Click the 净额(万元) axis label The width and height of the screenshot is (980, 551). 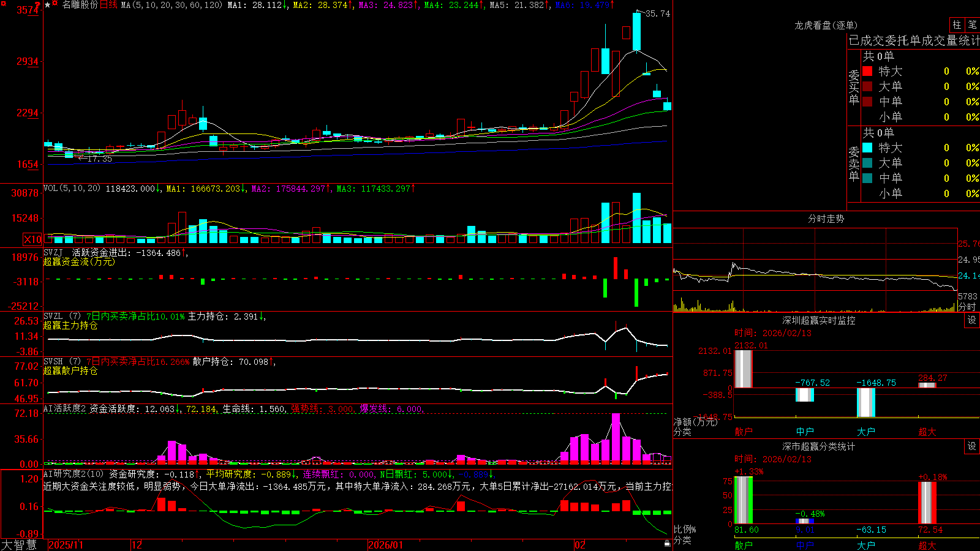[x=695, y=422]
